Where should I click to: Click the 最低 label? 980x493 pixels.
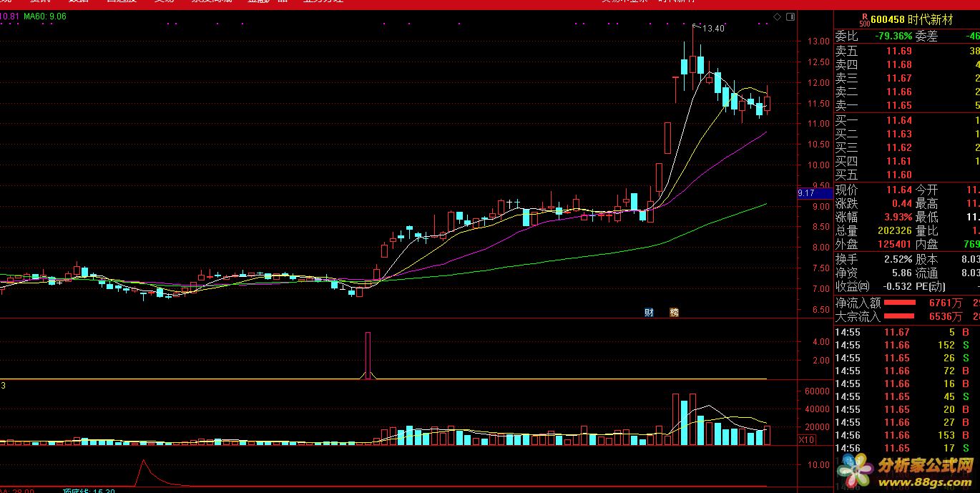[926, 217]
